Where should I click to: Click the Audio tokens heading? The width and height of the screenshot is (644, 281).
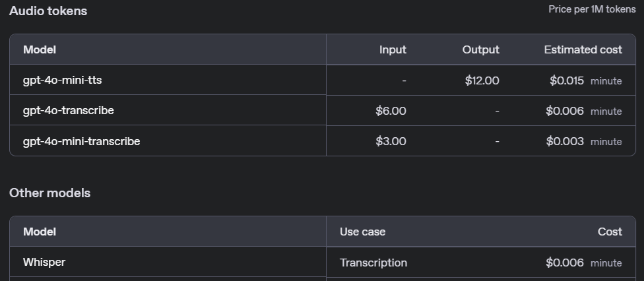48,11
